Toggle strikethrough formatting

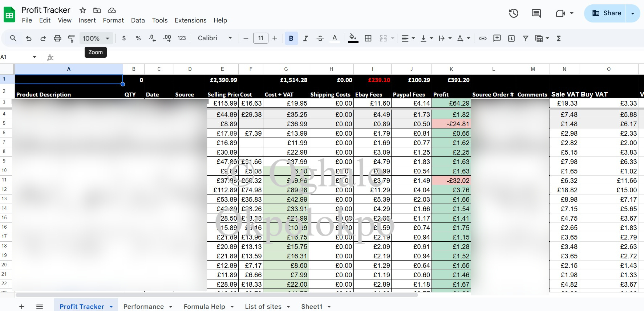tap(320, 38)
